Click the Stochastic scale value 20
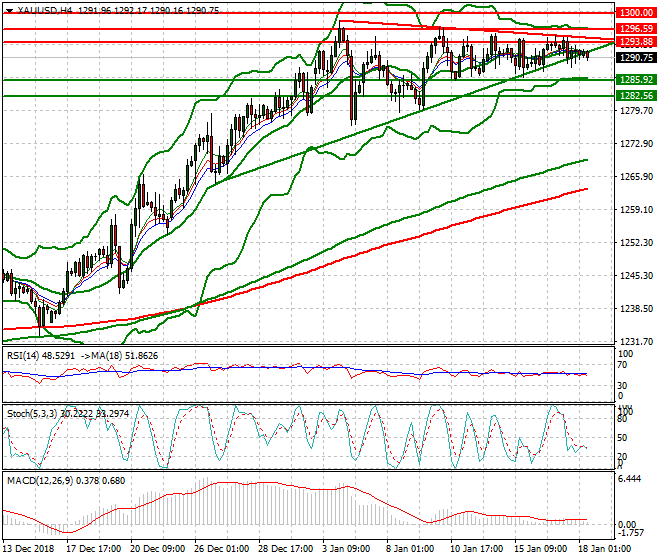 tap(623, 457)
